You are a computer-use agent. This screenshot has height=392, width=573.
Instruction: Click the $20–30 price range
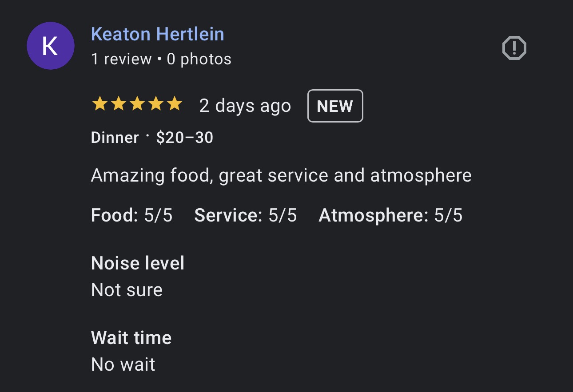pyautogui.click(x=185, y=138)
